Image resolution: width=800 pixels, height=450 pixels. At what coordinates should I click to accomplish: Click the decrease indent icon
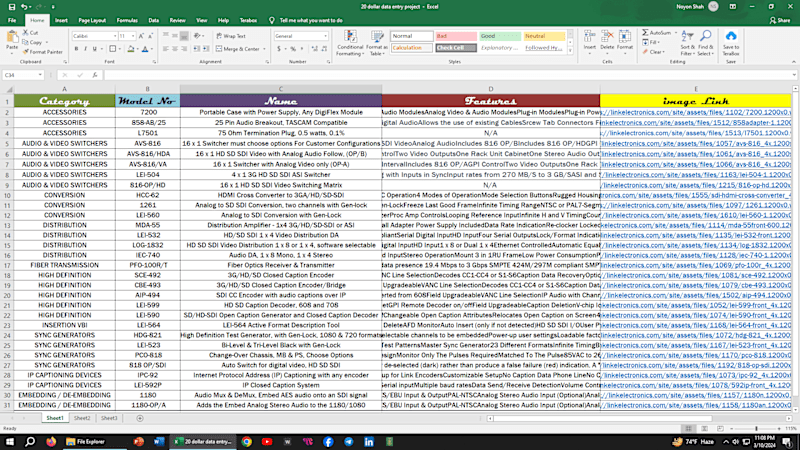click(x=196, y=49)
